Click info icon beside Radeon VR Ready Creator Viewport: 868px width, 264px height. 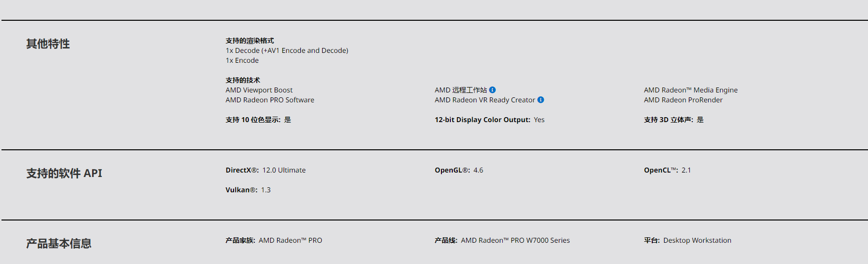click(541, 100)
